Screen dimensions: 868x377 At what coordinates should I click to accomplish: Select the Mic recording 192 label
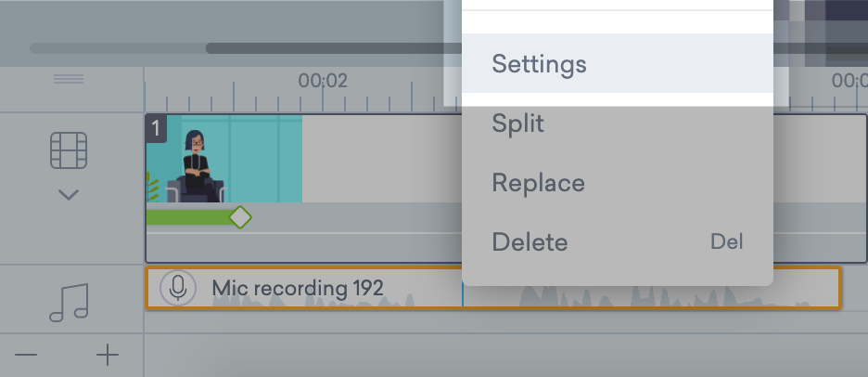point(297,288)
